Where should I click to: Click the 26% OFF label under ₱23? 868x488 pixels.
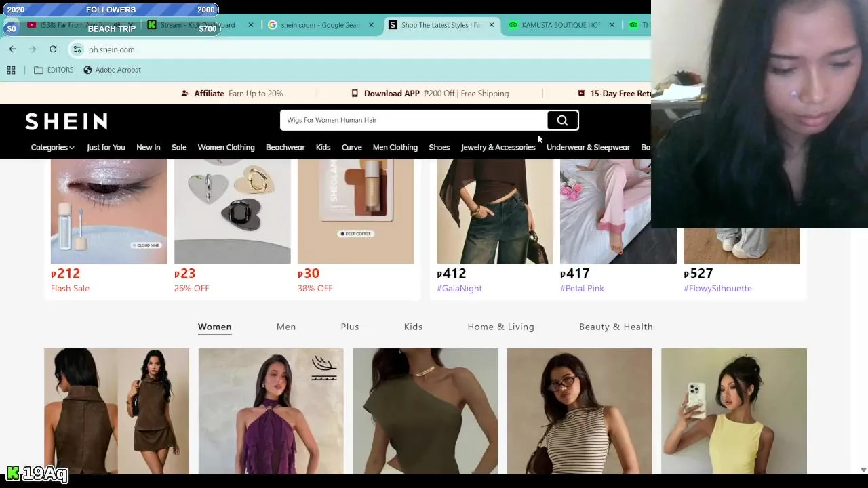pos(191,288)
